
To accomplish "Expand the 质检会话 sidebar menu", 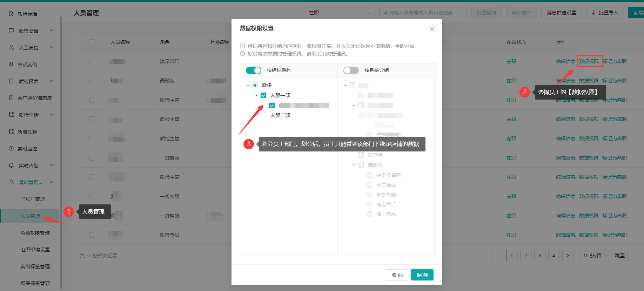I will (x=52, y=31).
